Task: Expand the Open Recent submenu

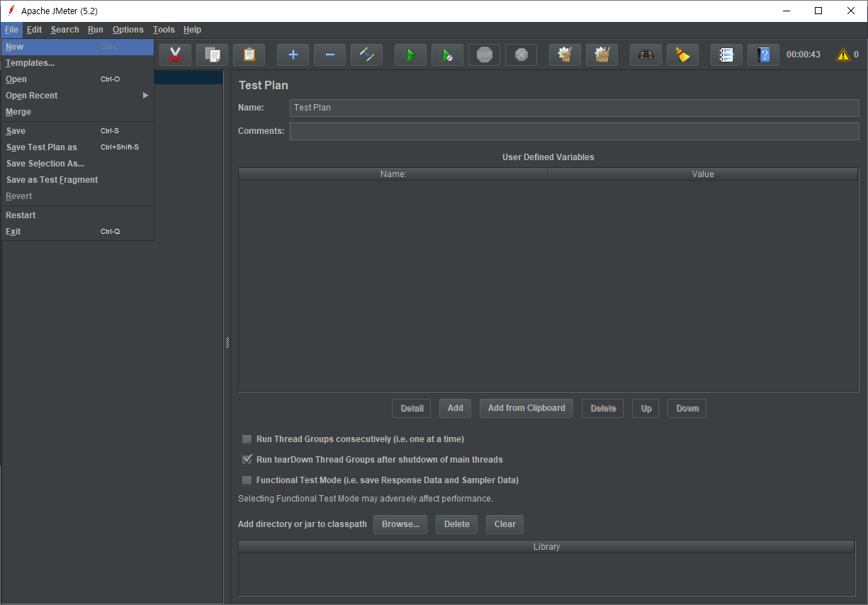Action: click(x=77, y=96)
